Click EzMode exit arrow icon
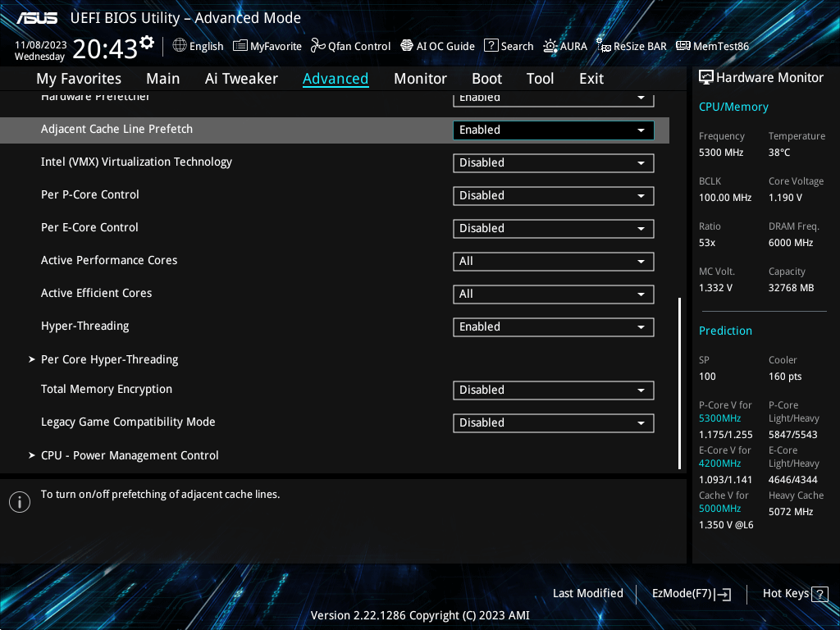This screenshot has height=630, width=840. coord(723,594)
